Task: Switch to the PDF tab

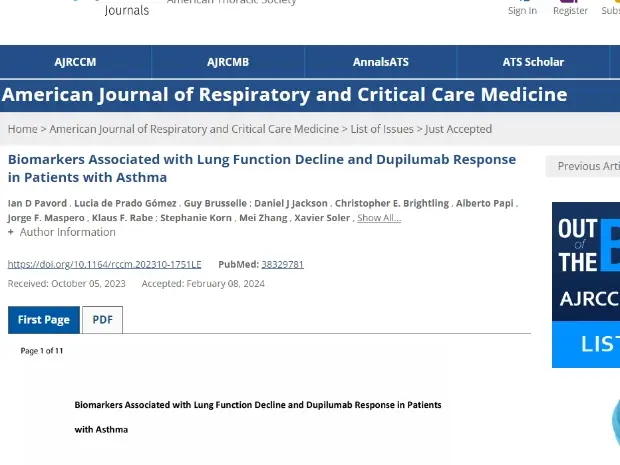Action: pyautogui.click(x=102, y=320)
